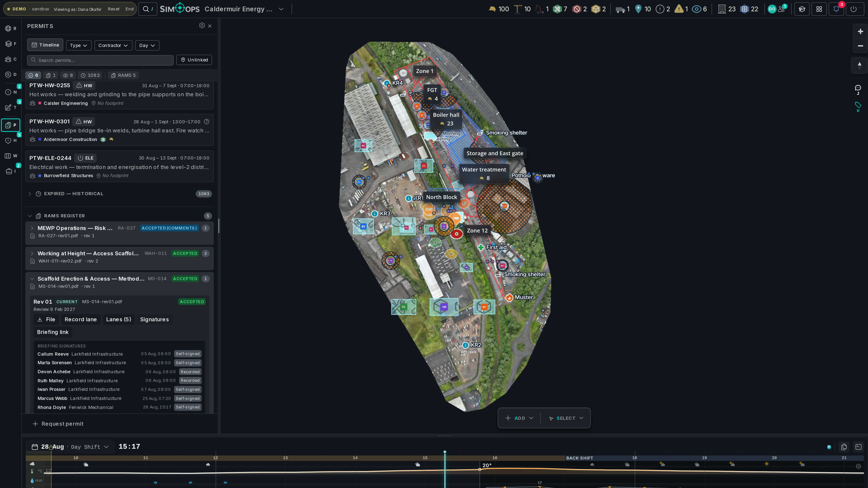Open the DO user avatar
This screenshot has height=488, width=868.
pos(772,9)
